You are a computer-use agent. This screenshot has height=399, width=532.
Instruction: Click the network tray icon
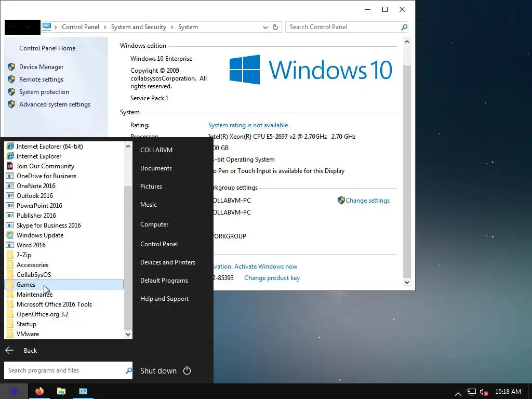point(471,392)
